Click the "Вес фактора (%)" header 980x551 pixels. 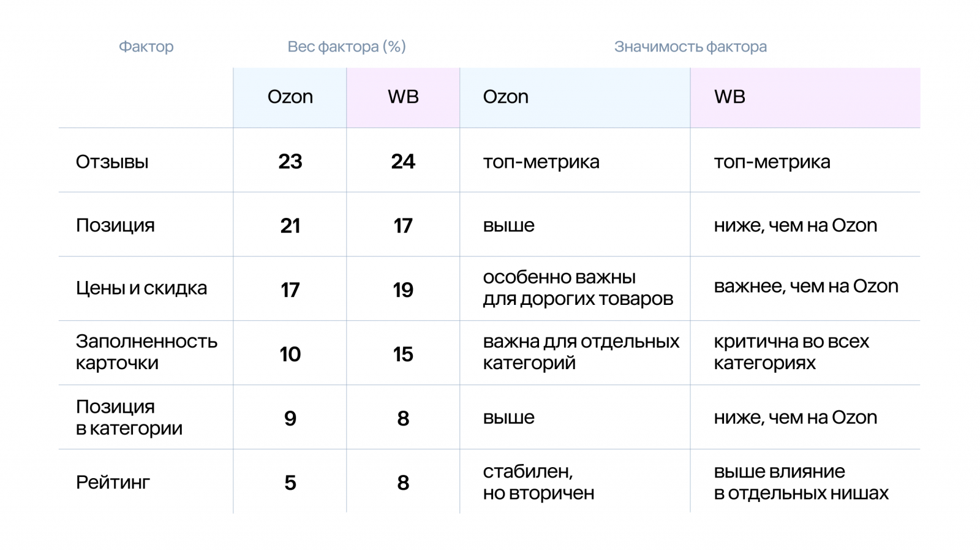point(346,47)
